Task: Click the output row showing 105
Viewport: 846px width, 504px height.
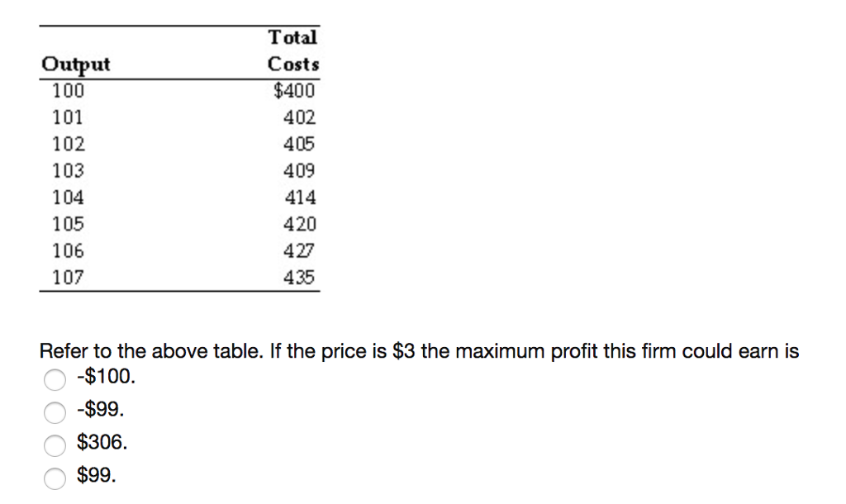Action: (69, 224)
